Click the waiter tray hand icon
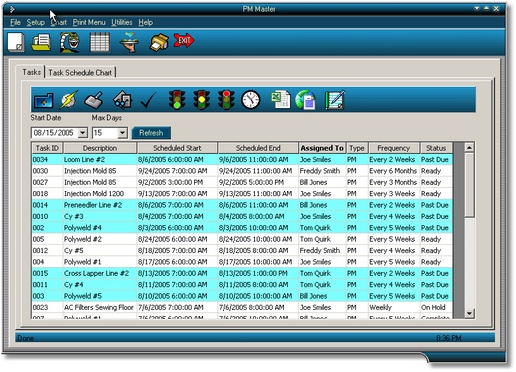Image resolution: width=516 pixels, height=372 pixels. [129, 42]
